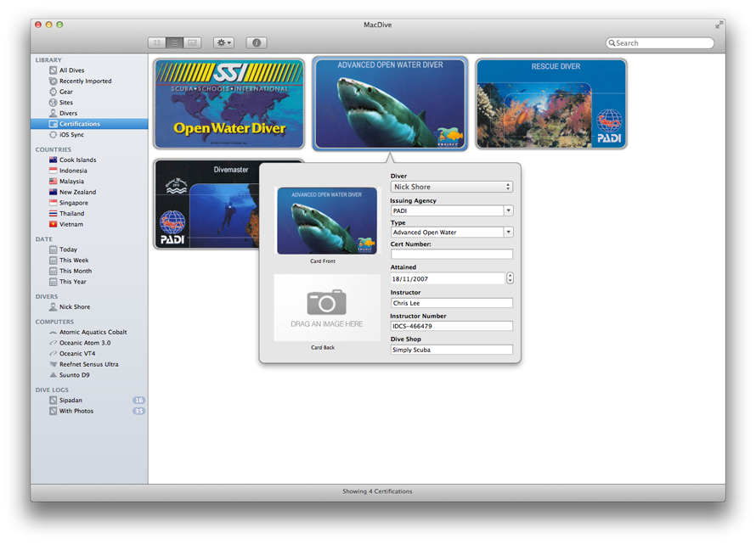This screenshot has width=756, height=544.
Task: Filter by New Zealand flag
Action: [53, 193]
